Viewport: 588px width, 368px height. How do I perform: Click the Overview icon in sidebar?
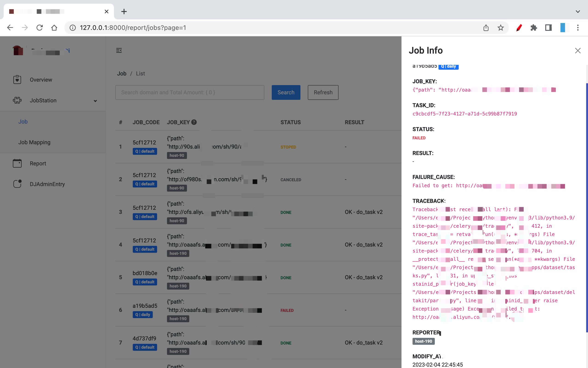pos(17,80)
